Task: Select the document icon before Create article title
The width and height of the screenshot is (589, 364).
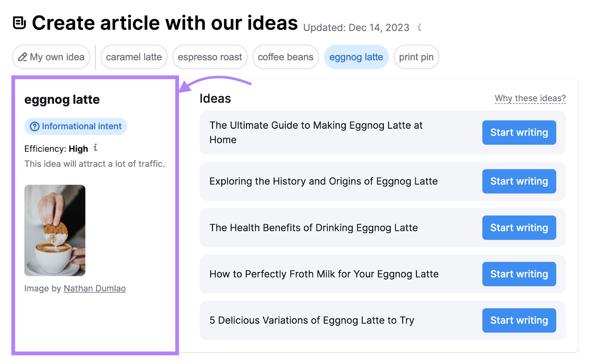Action: click(x=19, y=22)
